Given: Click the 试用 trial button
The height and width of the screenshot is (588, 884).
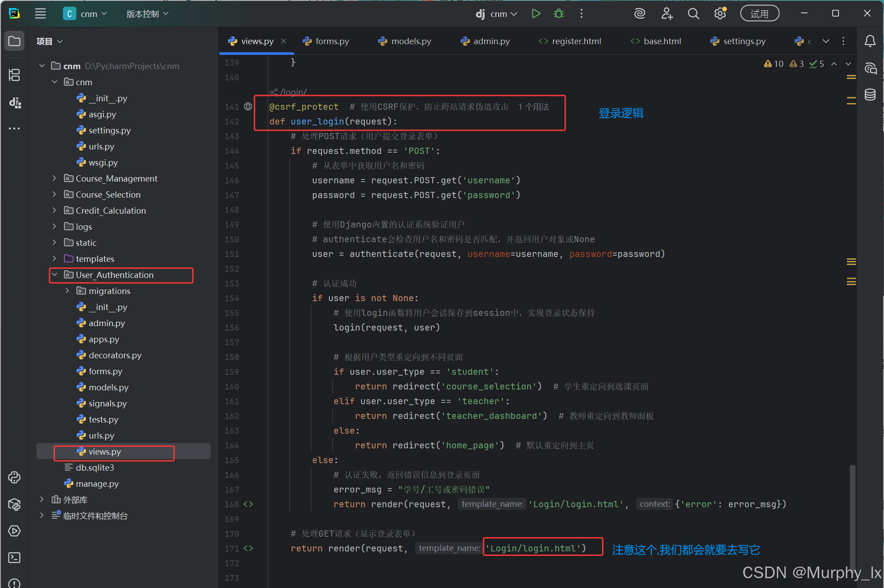Looking at the screenshot, I should [759, 14].
